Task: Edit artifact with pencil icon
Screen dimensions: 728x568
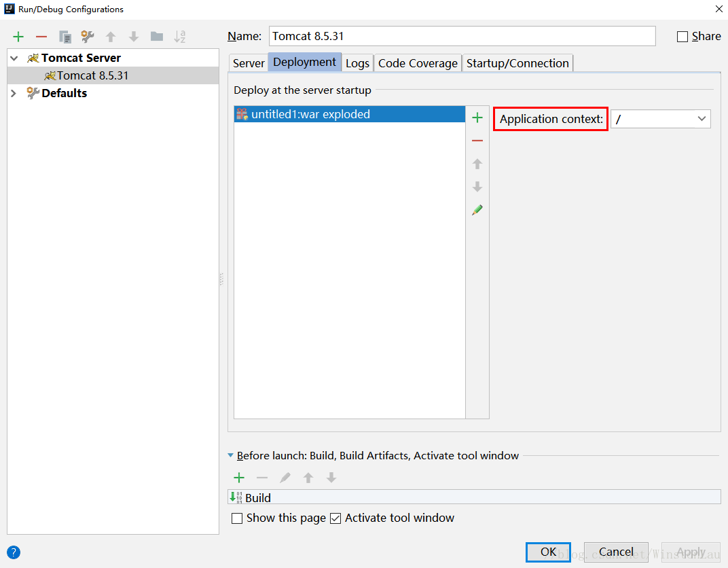Action: pyautogui.click(x=477, y=210)
